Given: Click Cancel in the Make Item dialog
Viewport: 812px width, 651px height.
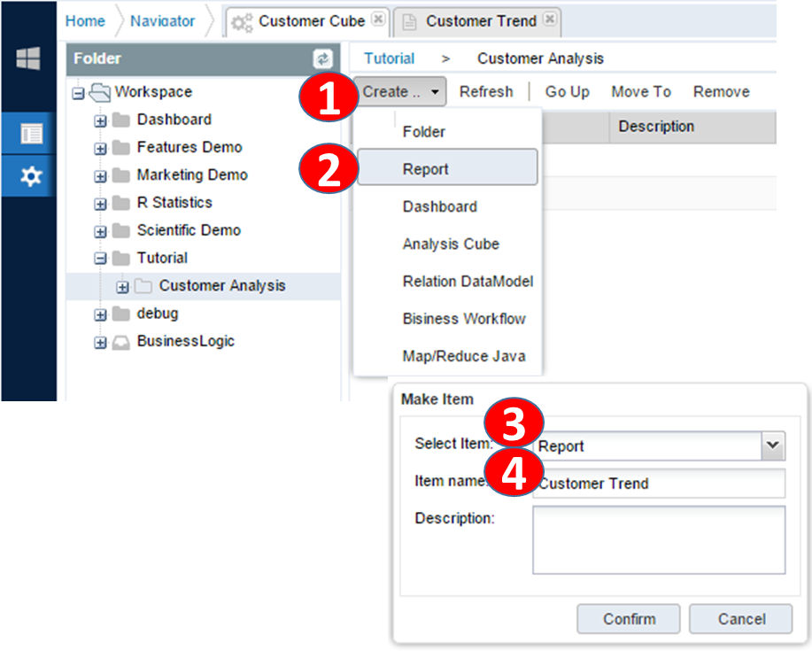Looking at the screenshot, I should pos(741,619).
